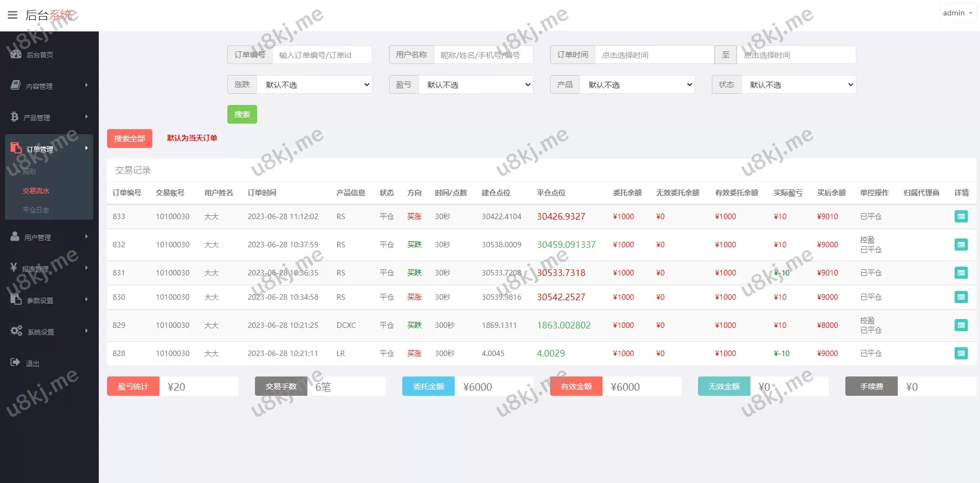This screenshot has height=483, width=980.
Task: Expand the 用户管理 sidebar menu
Action: [x=49, y=237]
